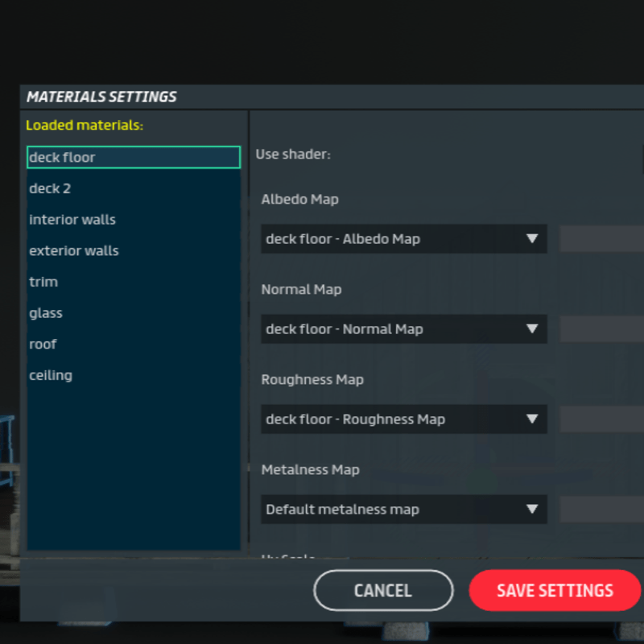Click the field right of Roughness Map dropdown
The height and width of the screenshot is (644, 644).
[x=601, y=419]
